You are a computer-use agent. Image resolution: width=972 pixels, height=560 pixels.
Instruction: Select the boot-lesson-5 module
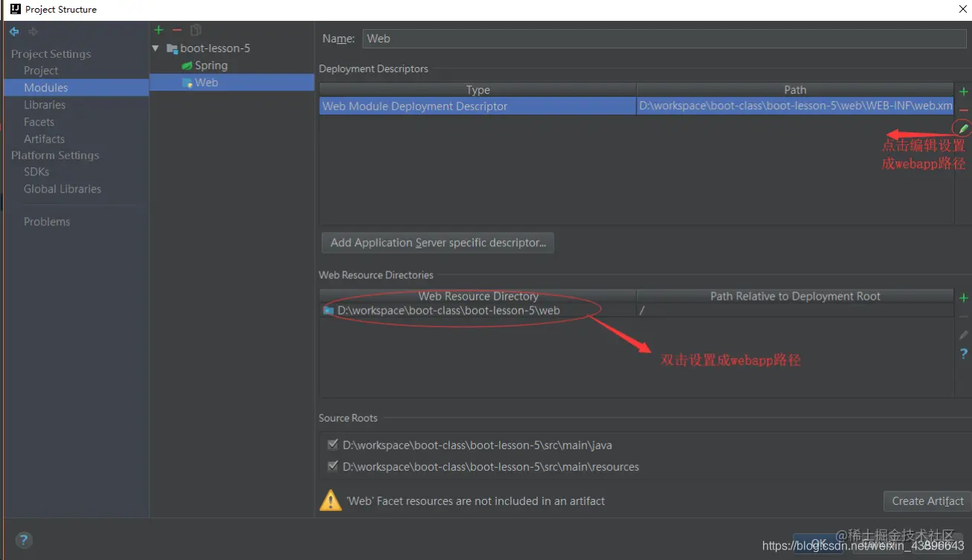(x=215, y=48)
